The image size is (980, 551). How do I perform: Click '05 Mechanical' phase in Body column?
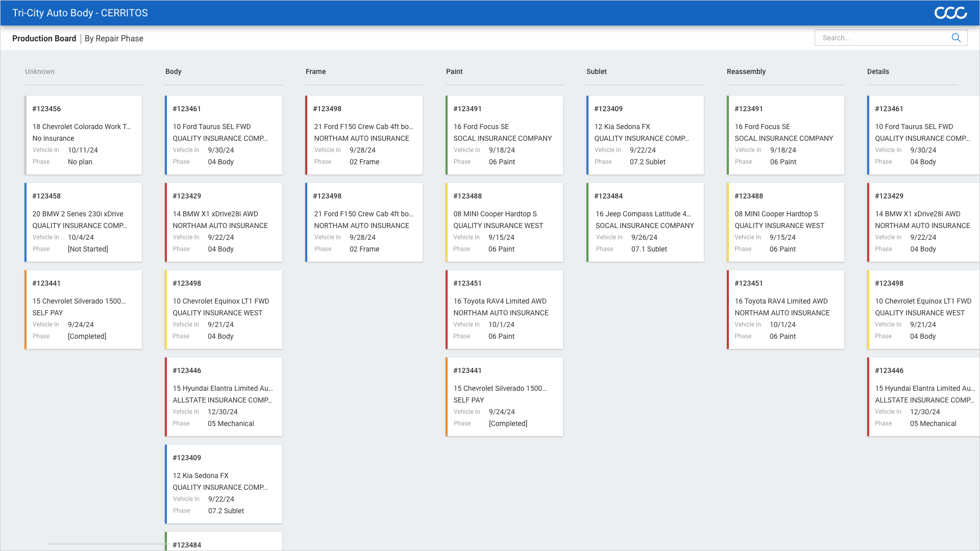(x=231, y=423)
